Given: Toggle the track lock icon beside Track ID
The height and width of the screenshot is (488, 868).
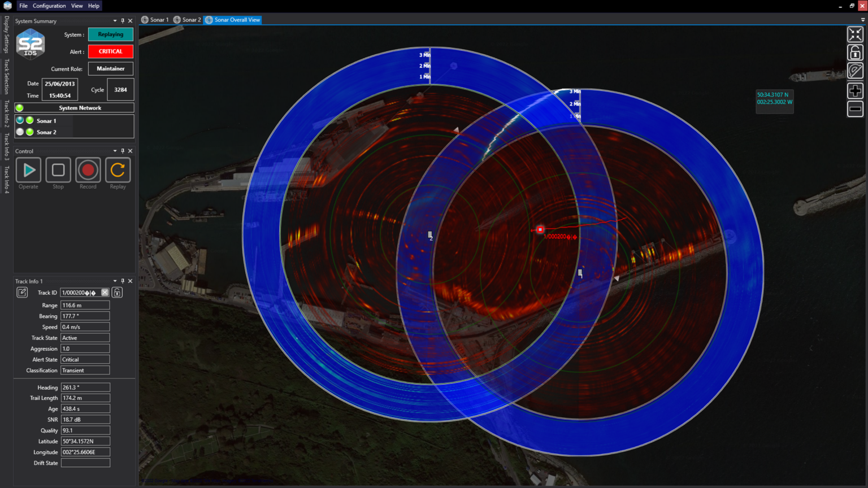Looking at the screenshot, I should (x=117, y=293).
